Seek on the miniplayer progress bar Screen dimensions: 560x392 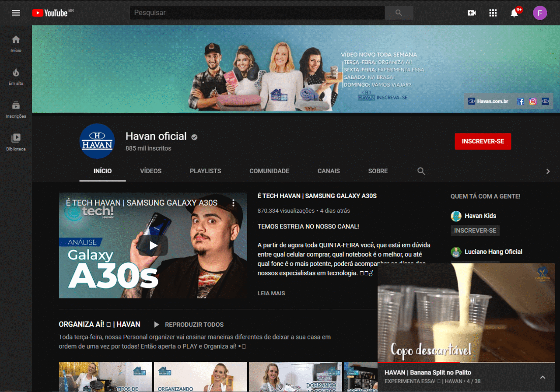pos(466,362)
